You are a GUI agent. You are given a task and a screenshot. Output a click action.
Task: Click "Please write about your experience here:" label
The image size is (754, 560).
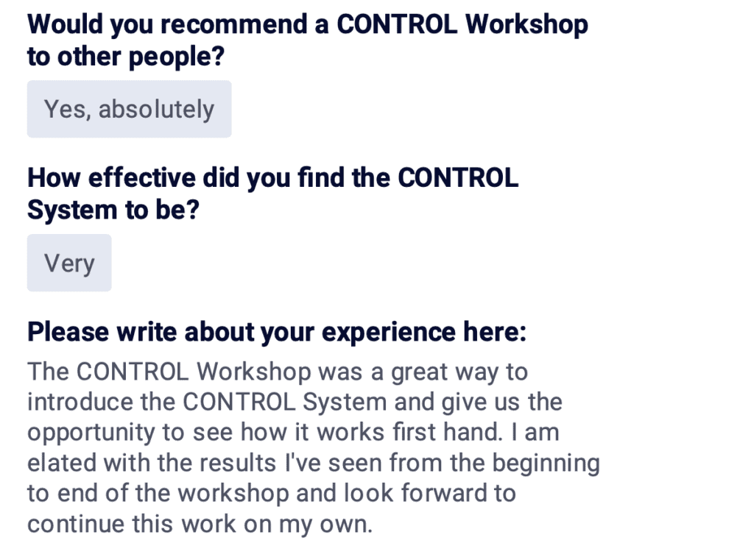[x=277, y=332]
